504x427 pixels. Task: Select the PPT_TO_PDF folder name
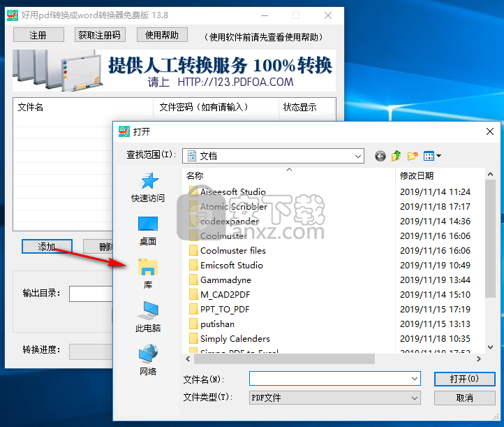[225, 309]
